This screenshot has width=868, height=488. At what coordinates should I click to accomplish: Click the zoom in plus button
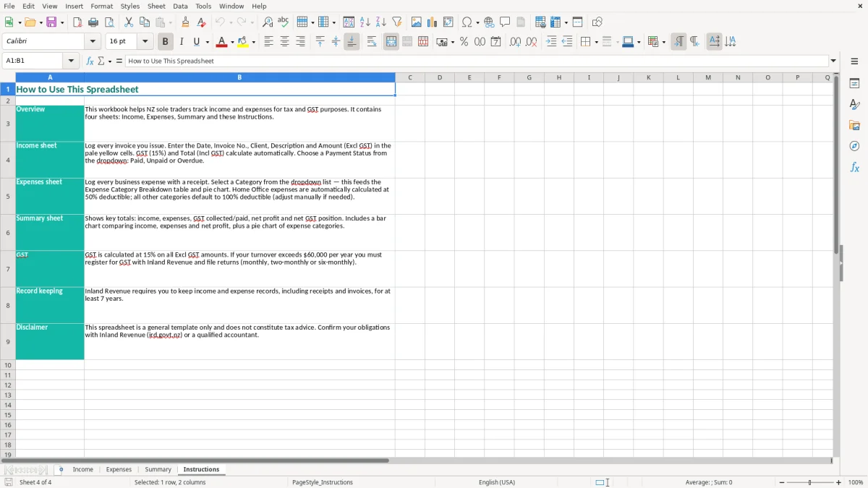click(x=839, y=482)
